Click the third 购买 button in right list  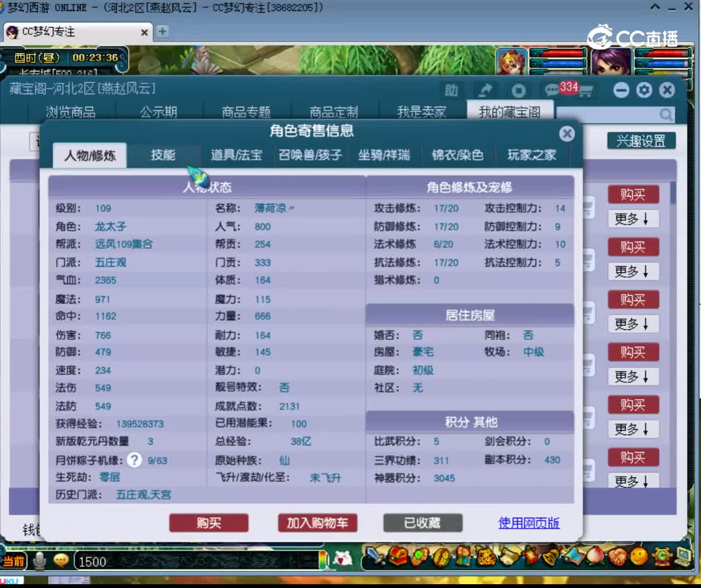click(x=633, y=299)
